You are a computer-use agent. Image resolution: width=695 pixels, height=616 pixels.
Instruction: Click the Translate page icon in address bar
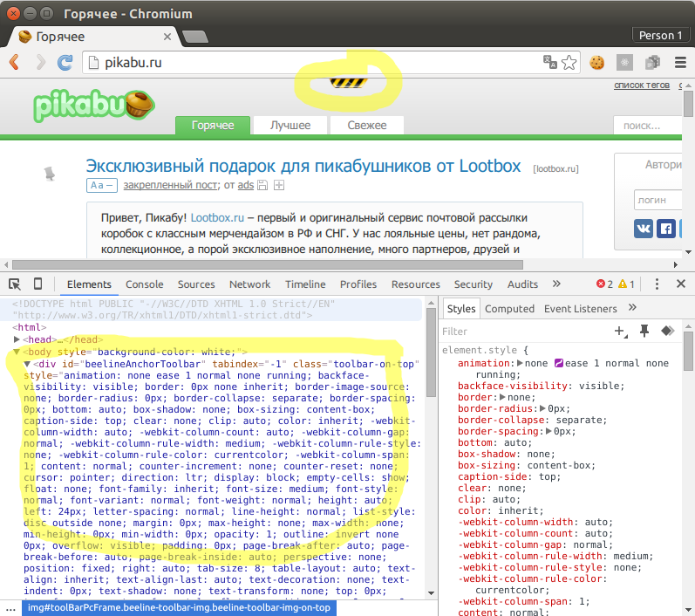click(550, 62)
